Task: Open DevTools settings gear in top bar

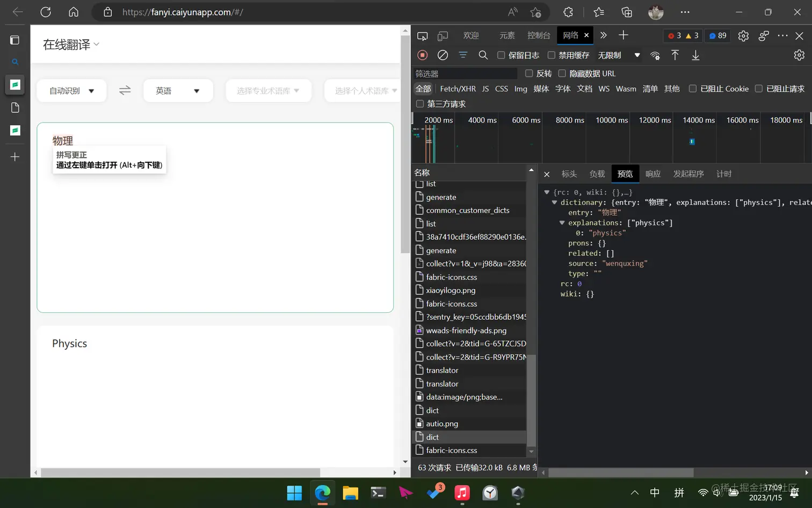Action: click(x=743, y=35)
